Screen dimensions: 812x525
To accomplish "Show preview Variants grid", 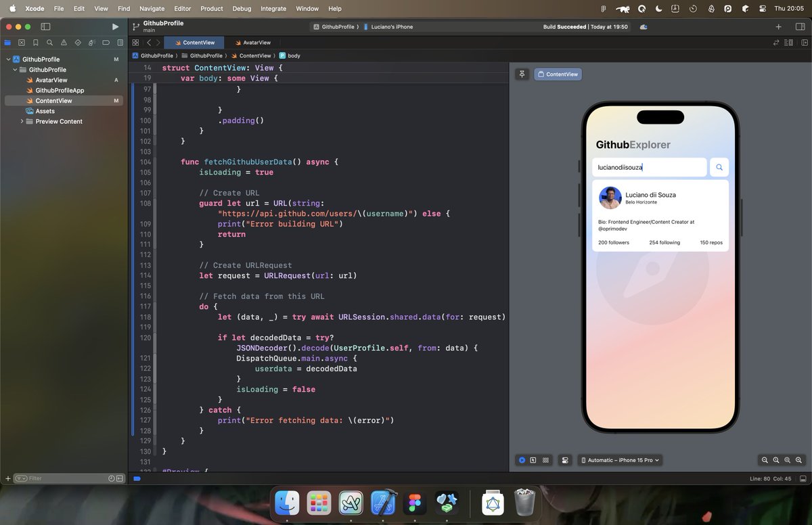I will (x=545, y=460).
